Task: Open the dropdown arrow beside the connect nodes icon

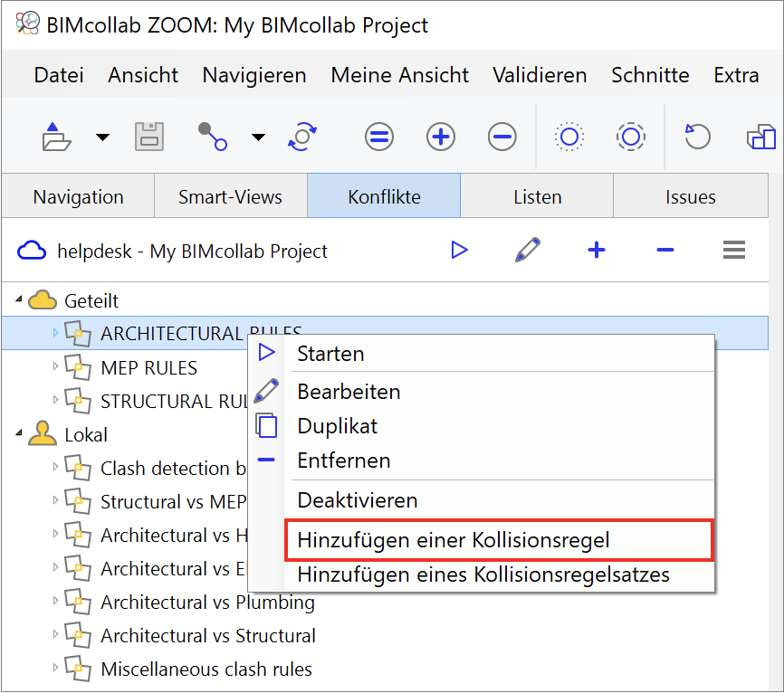Action: [258, 137]
